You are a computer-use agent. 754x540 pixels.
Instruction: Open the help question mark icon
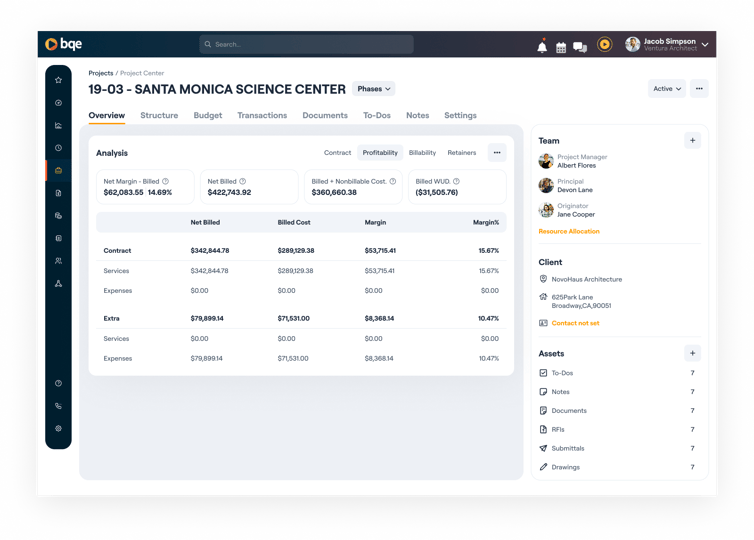pyautogui.click(x=58, y=383)
